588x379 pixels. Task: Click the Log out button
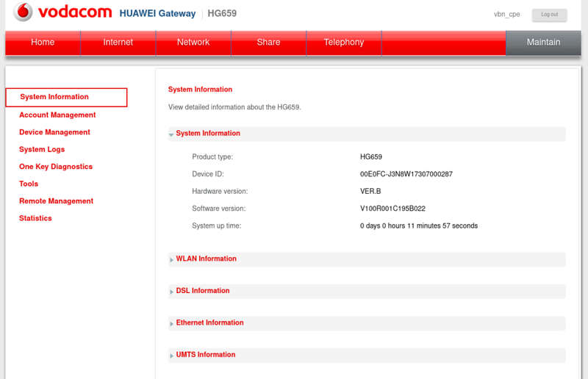pos(549,15)
